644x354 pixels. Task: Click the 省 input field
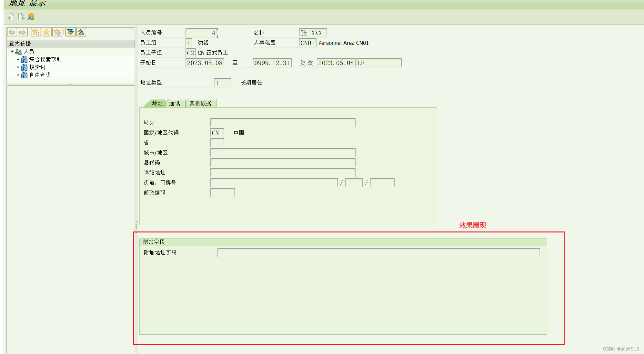click(x=217, y=143)
